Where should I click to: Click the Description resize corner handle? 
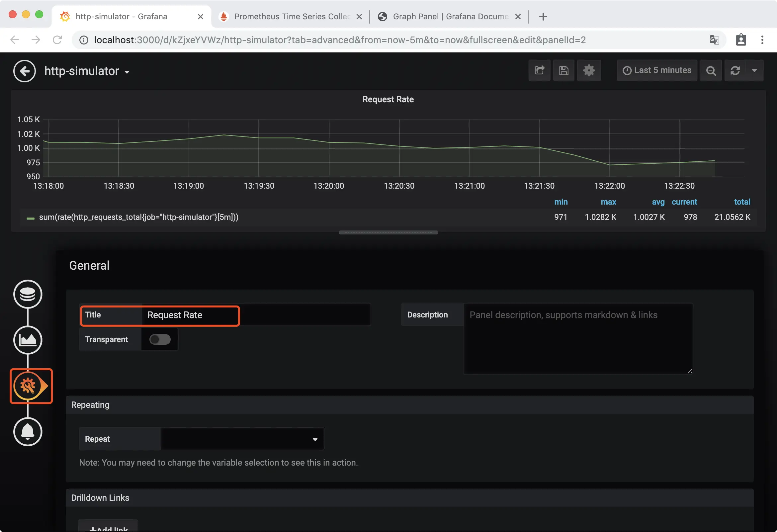(x=690, y=371)
